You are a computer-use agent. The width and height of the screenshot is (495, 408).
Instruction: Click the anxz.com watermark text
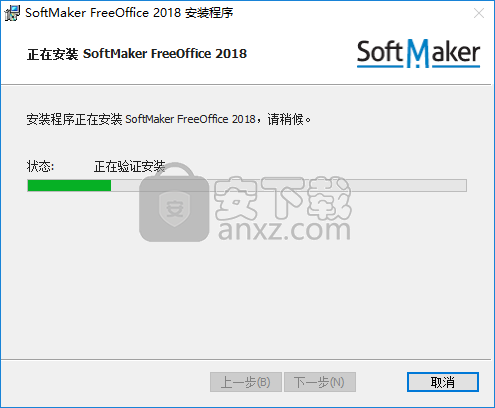(284, 230)
